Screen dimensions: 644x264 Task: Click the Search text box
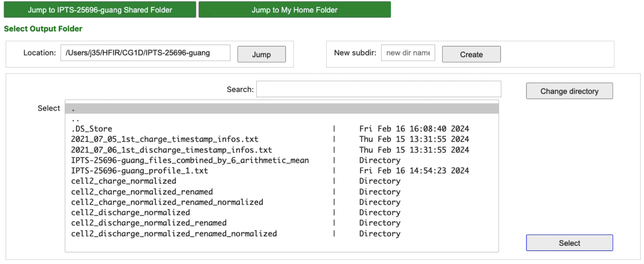(378, 89)
